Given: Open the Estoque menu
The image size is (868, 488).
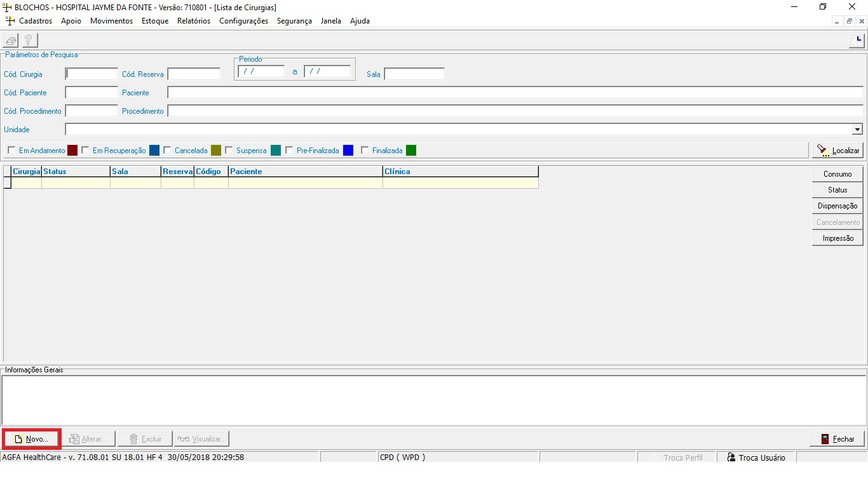Looking at the screenshot, I should (x=155, y=21).
